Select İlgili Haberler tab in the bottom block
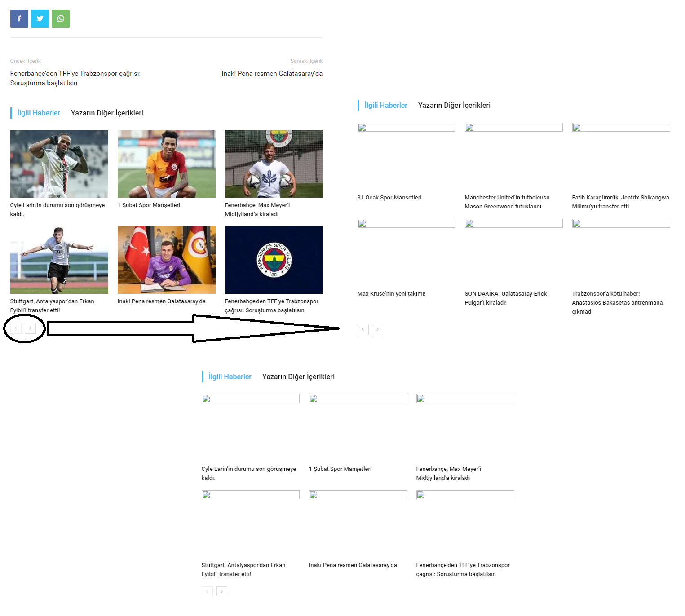Image resolution: width=685 pixels, height=616 pixels. click(x=230, y=377)
